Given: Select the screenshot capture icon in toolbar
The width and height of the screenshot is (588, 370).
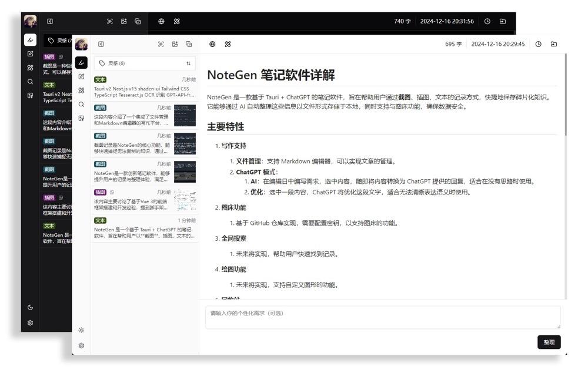Looking at the screenshot, I should pyautogui.click(x=161, y=44).
